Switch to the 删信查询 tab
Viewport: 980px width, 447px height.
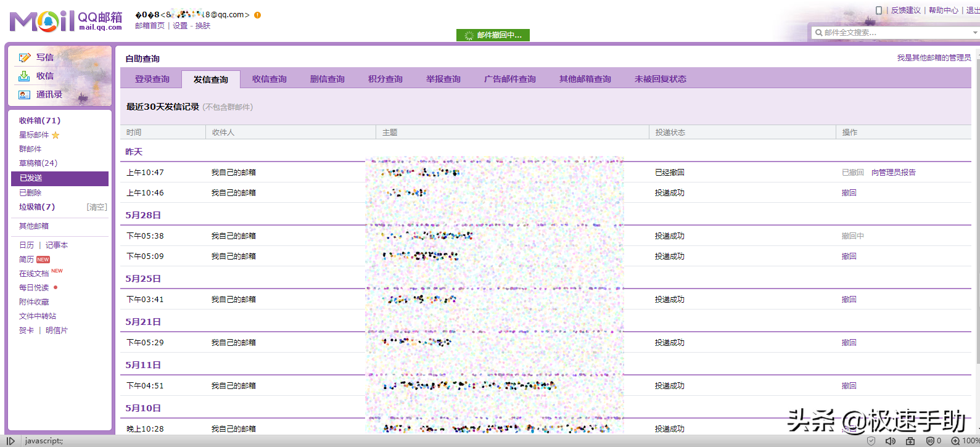(327, 79)
